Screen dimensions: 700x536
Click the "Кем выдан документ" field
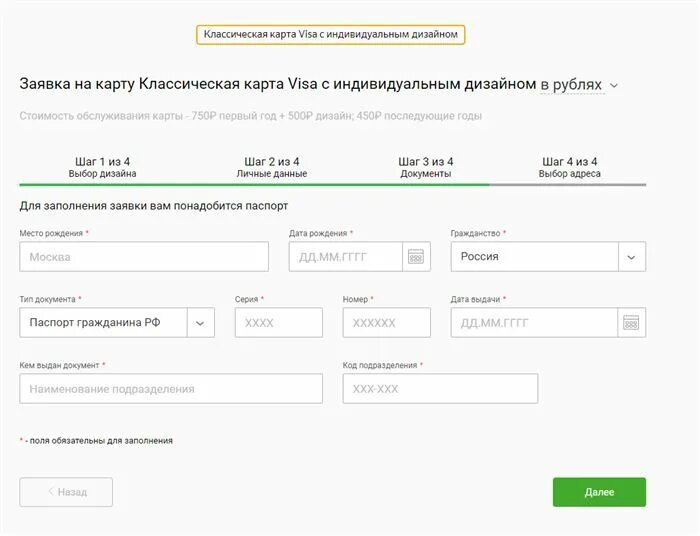click(171, 388)
